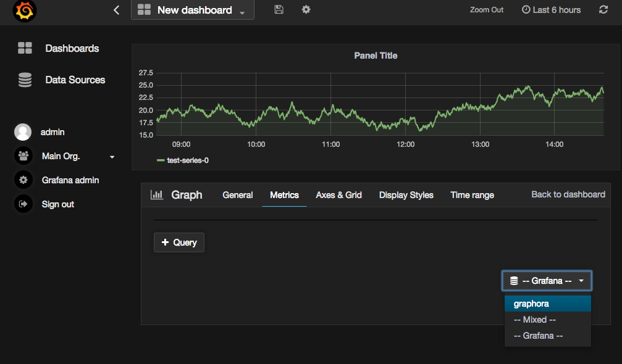Viewport: 622px width, 364px height.
Task: Select graphora from the datasource list
Action: (548, 304)
